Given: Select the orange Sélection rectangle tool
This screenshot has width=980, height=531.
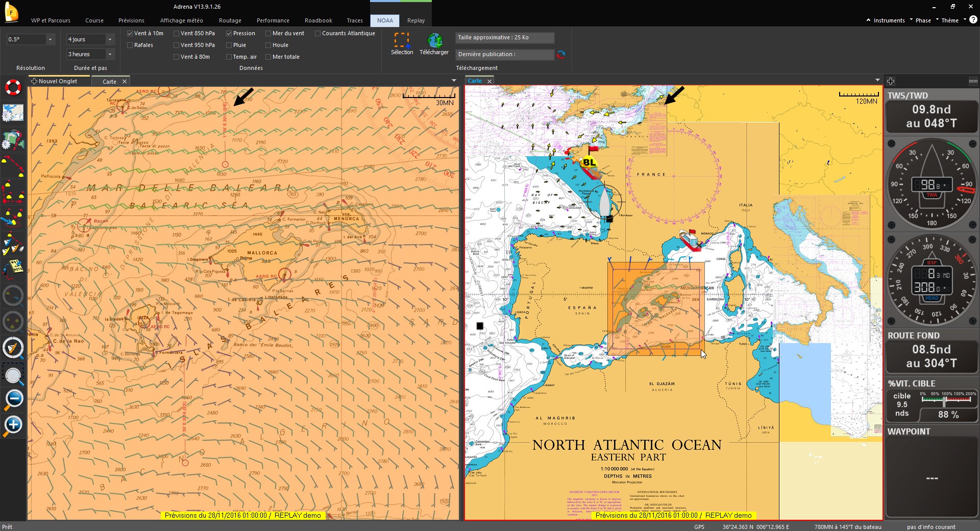Looking at the screenshot, I should click(x=402, y=40).
